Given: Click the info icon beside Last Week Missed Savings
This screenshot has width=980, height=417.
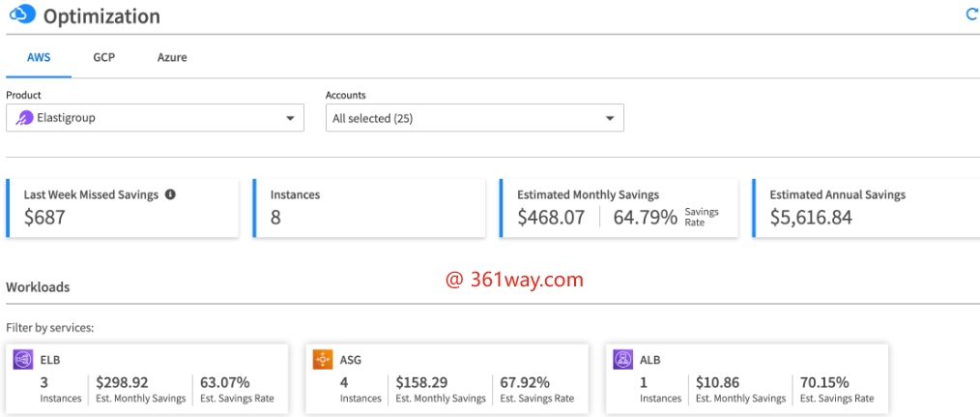Looking at the screenshot, I should tap(170, 194).
